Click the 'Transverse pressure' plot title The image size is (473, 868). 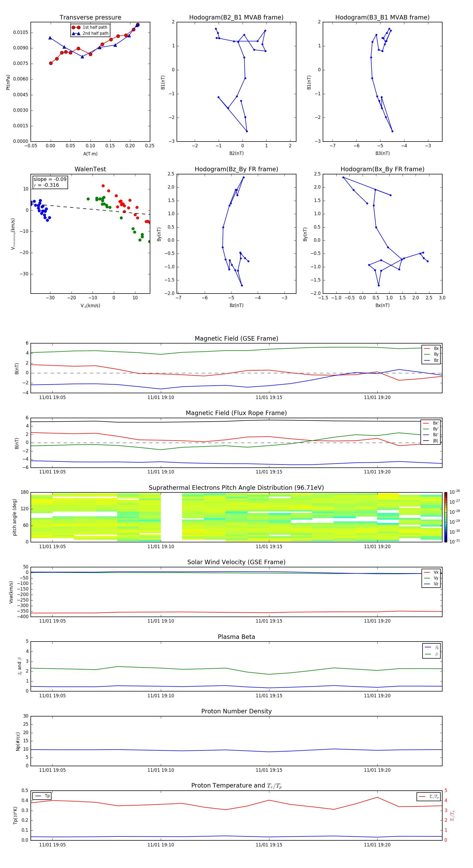point(90,17)
